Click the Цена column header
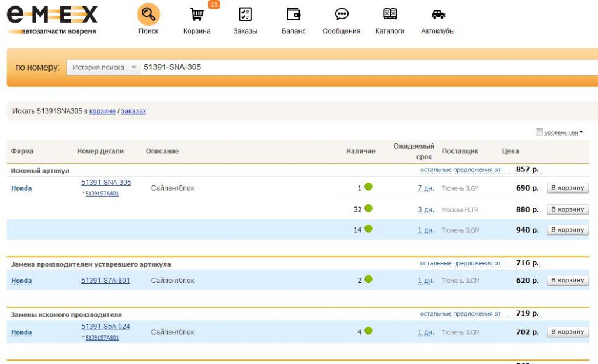Screen dimensions: 598x364 [510, 151]
